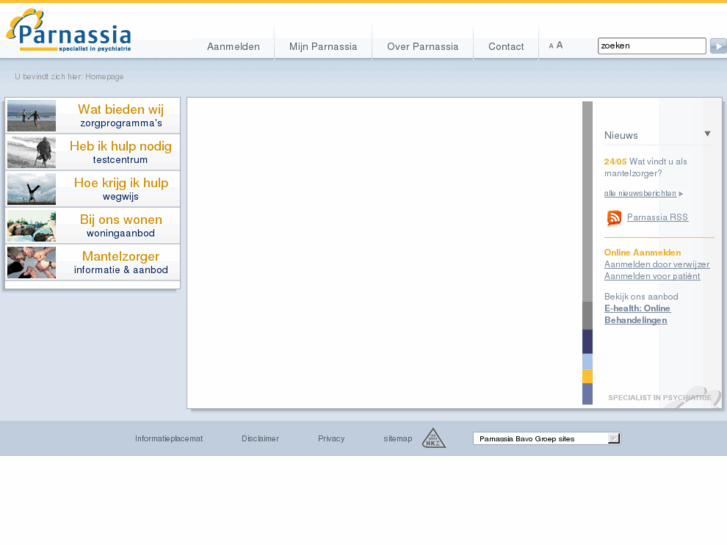Open Wat bieden wij zorgprogramma's
Screen dimensions: 727x545
tap(93, 115)
